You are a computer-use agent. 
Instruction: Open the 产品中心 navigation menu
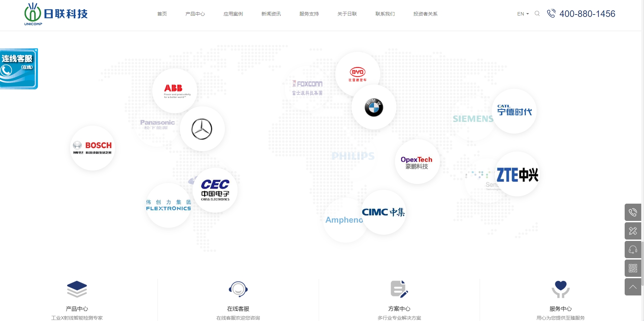tap(195, 14)
